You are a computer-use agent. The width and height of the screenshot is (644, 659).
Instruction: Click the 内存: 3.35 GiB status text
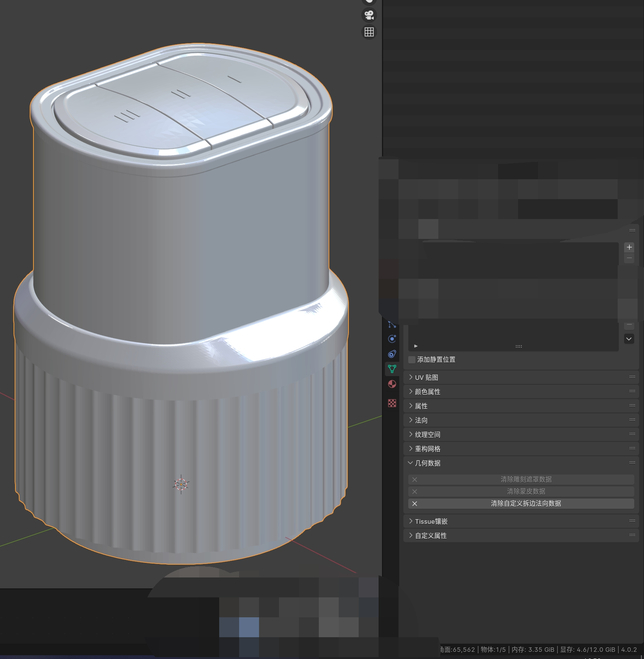click(533, 650)
